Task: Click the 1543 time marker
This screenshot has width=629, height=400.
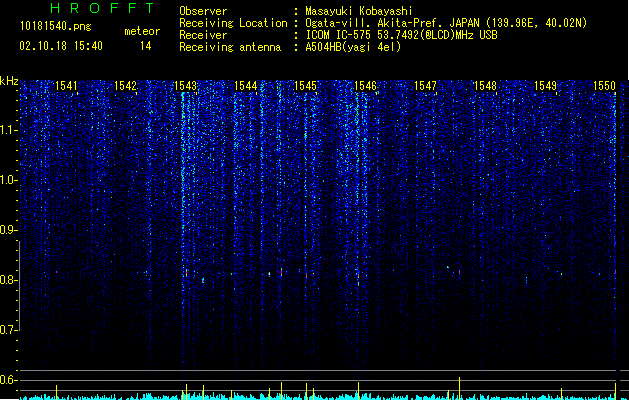Action: coord(185,85)
